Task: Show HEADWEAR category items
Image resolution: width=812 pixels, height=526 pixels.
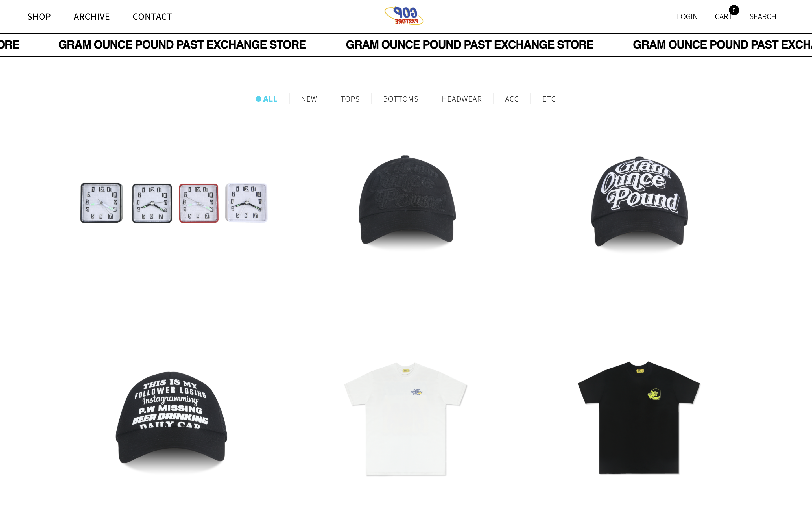Action: click(462, 99)
